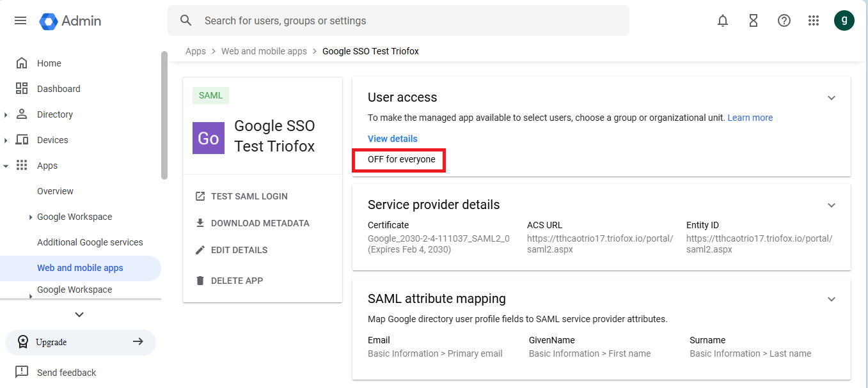Screen dimensions: 868x388
Task: Click the search magnifier icon
Action: [186, 20]
